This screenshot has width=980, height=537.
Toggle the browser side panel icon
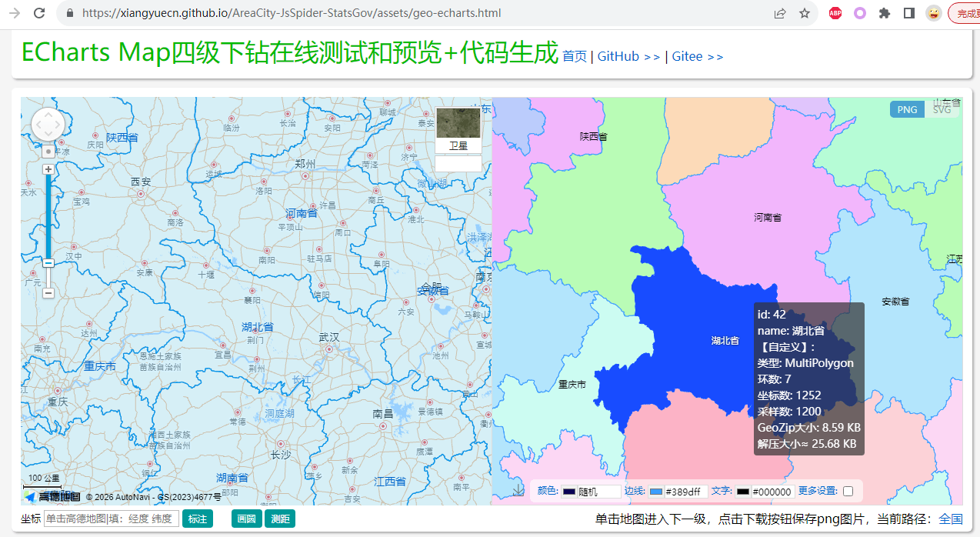(x=908, y=13)
